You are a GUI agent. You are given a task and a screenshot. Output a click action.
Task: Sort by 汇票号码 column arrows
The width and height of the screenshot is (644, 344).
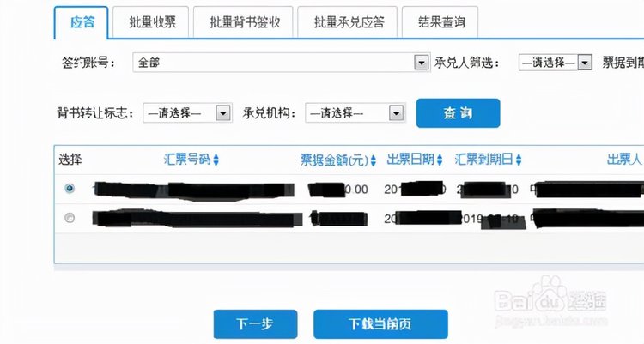216,160
